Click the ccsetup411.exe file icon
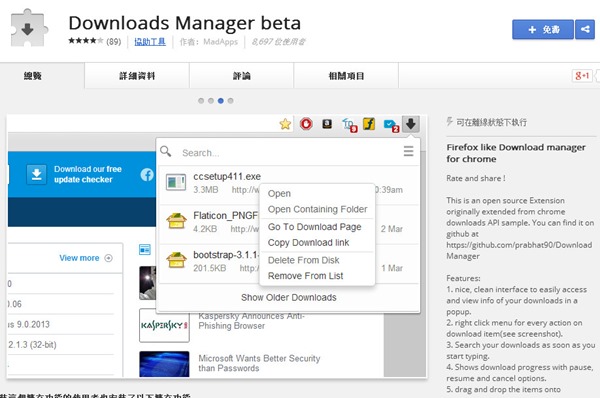This screenshot has height=398, width=600. pyautogui.click(x=176, y=182)
